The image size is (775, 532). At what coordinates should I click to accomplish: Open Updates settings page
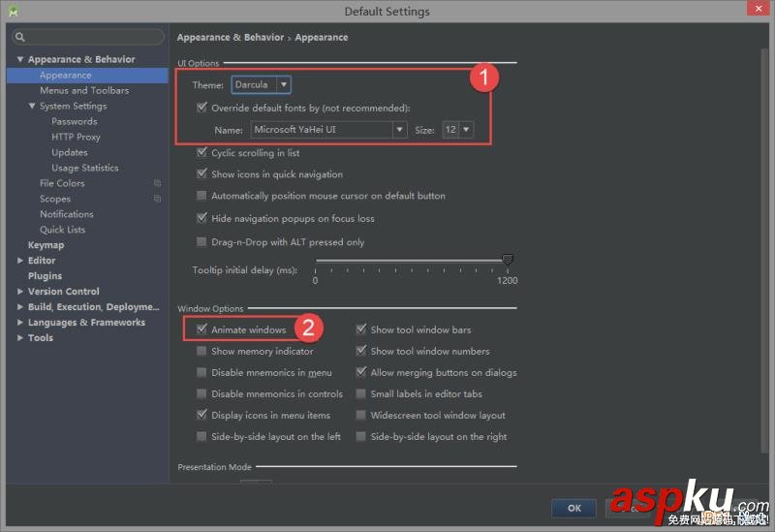[x=70, y=152]
